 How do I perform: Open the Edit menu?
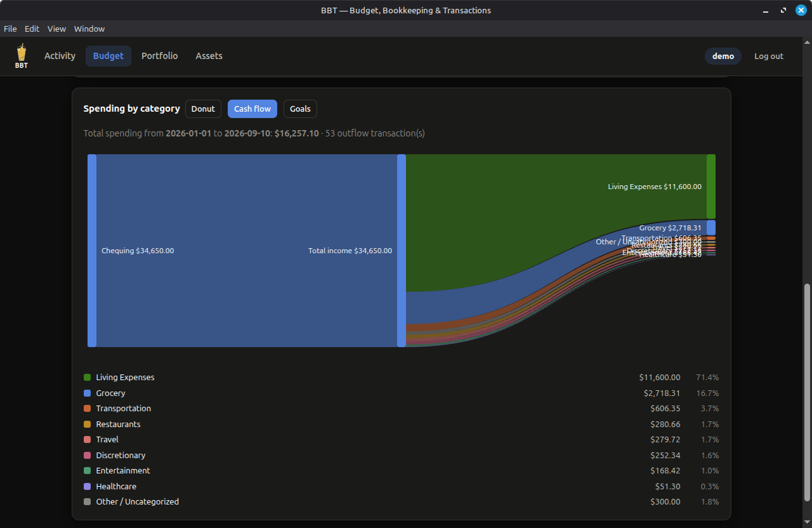click(32, 29)
